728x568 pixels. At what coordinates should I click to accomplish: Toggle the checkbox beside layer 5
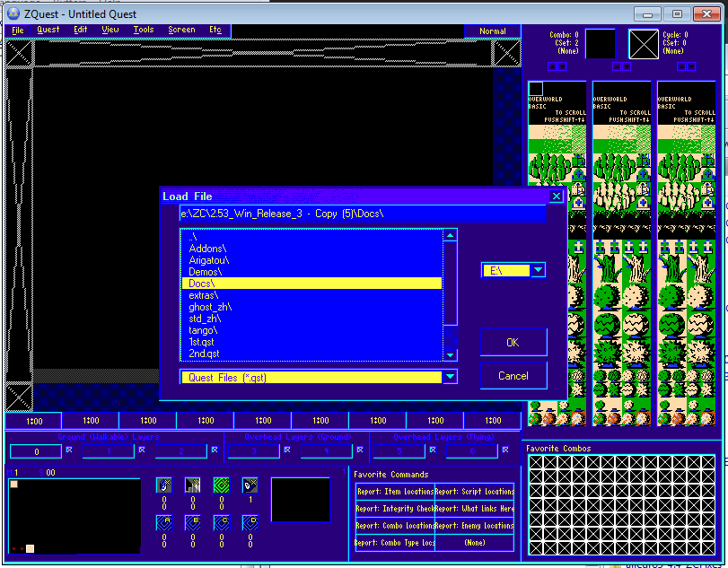coord(433,450)
